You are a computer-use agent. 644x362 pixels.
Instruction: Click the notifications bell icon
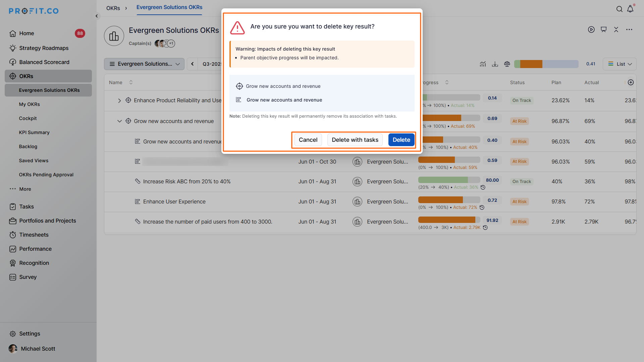[x=630, y=9]
